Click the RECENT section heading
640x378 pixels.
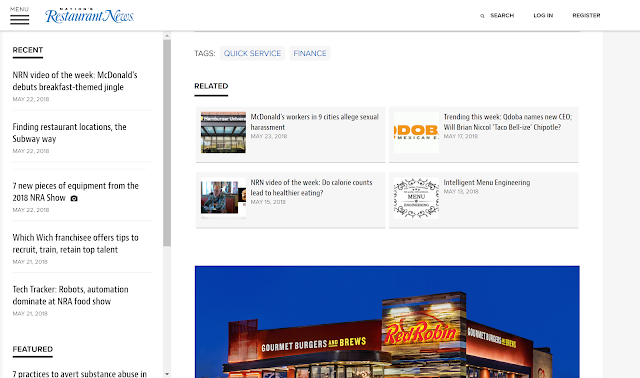(x=28, y=50)
